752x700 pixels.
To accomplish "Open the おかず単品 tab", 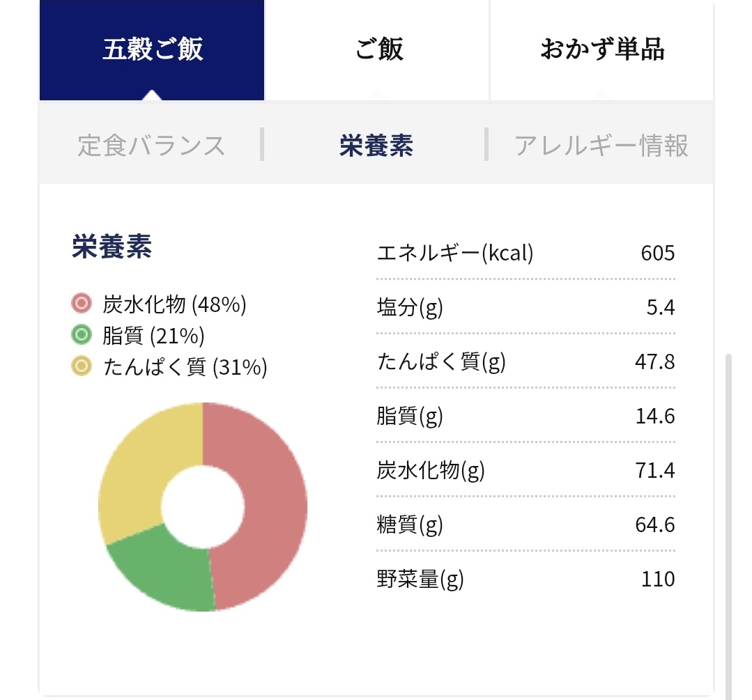I will (x=601, y=50).
